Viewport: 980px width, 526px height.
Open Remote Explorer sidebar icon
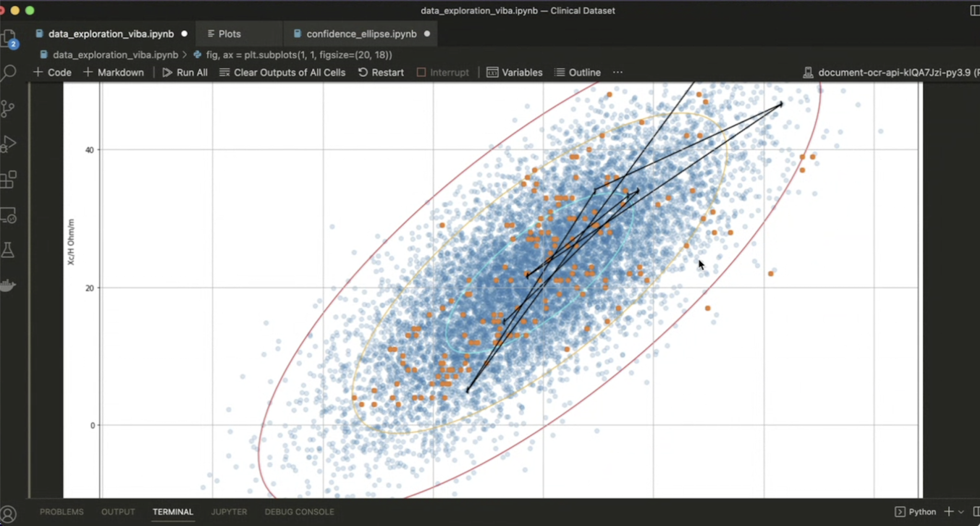click(x=8, y=215)
